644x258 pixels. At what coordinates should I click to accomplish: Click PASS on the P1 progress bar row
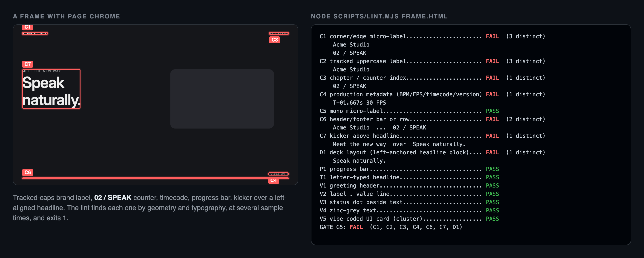pos(492,169)
